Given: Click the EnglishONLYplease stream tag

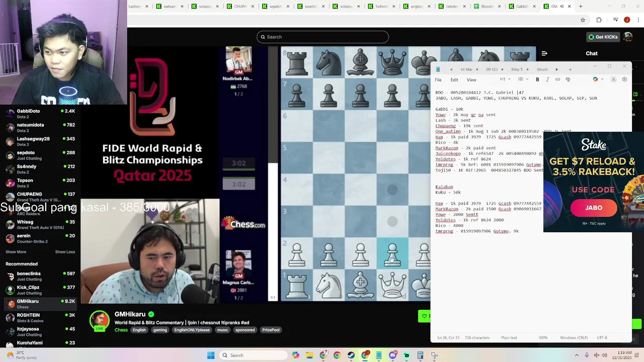Looking at the screenshot, I should (192, 330).
